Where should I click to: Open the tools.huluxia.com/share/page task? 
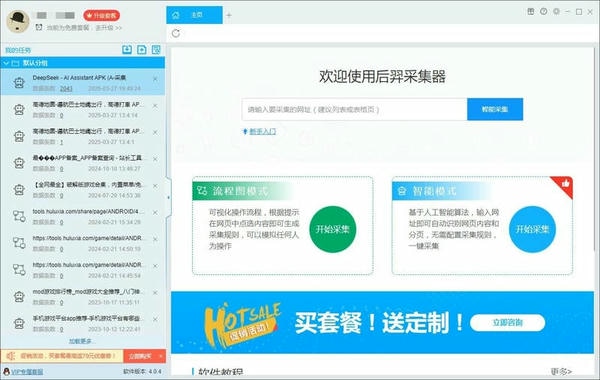[83, 216]
